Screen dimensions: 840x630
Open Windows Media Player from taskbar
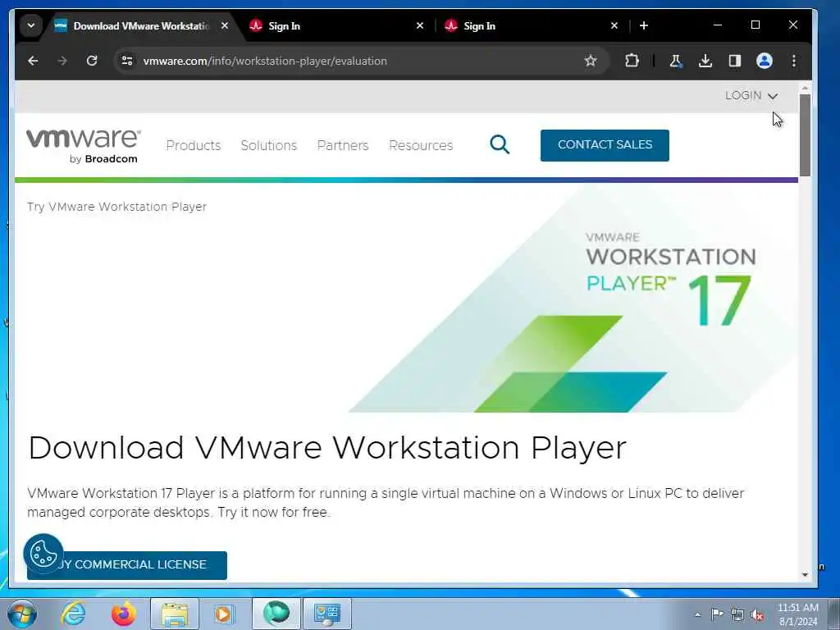224,614
